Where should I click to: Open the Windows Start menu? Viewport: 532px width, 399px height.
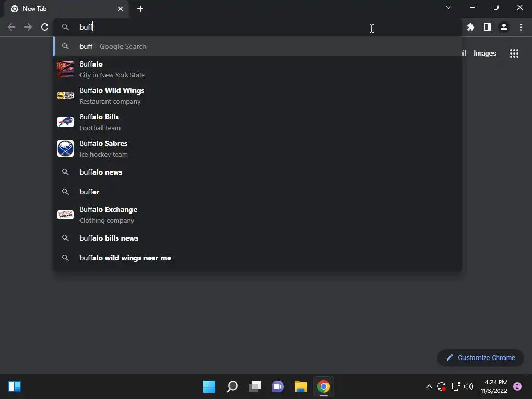[209, 387]
